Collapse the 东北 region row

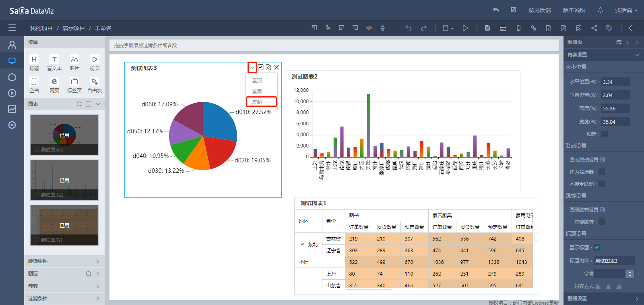(x=302, y=244)
